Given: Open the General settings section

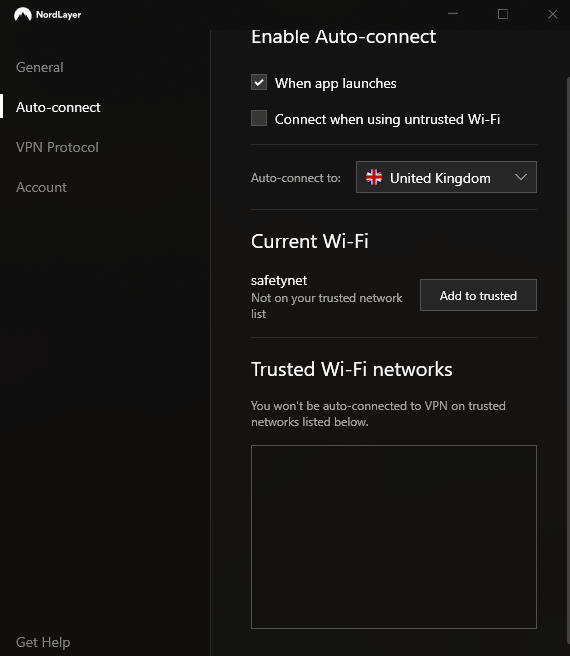Looking at the screenshot, I should pyautogui.click(x=40, y=67).
